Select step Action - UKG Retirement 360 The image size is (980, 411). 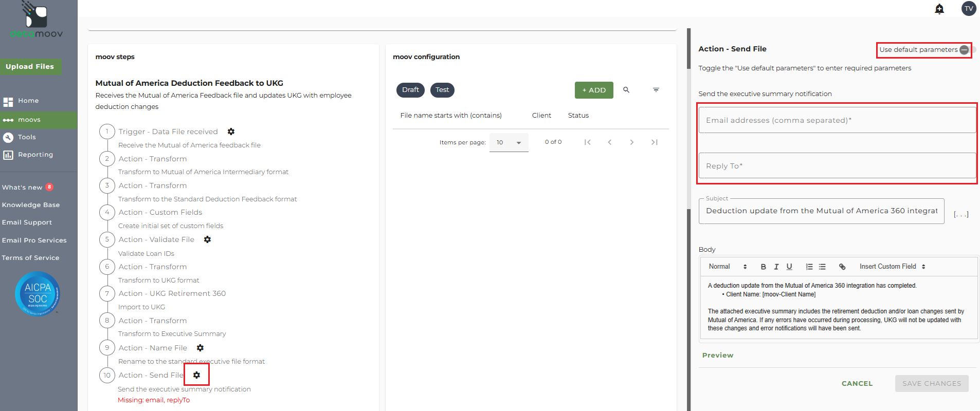tap(172, 293)
